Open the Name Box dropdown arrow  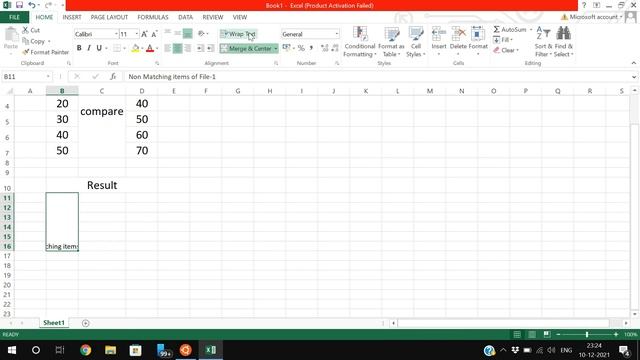coord(48,76)
